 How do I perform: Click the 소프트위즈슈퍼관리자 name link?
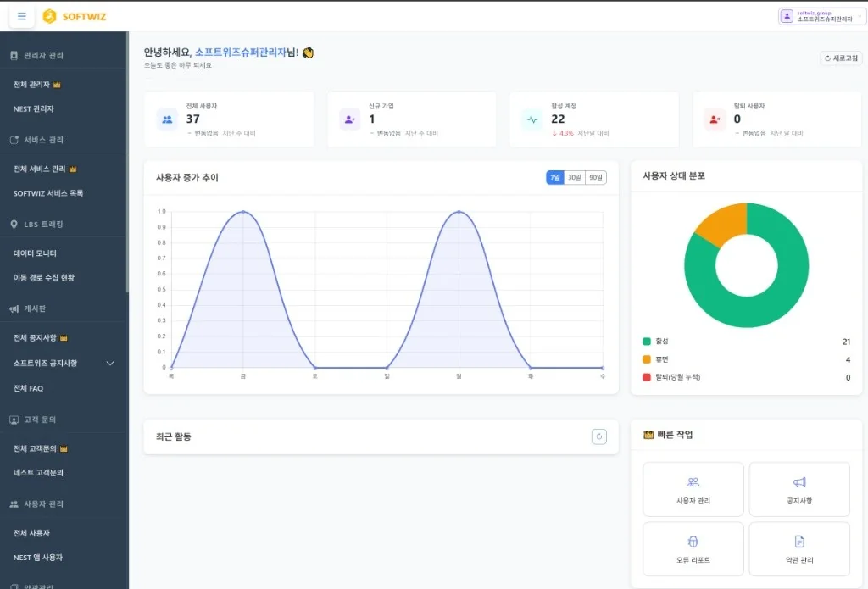click(241, 53)
